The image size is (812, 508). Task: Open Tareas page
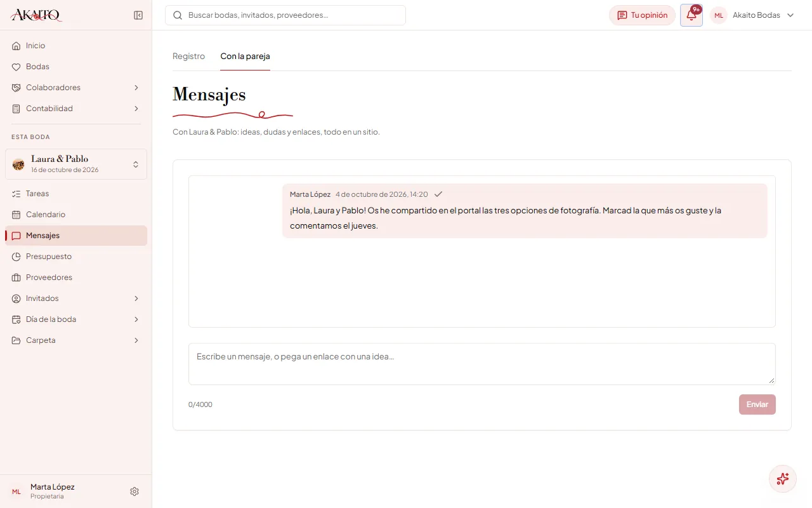76,194
